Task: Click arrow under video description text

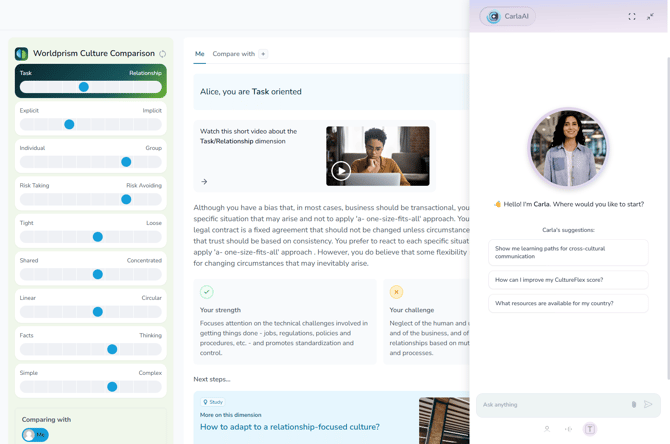Action: point(204,182)
